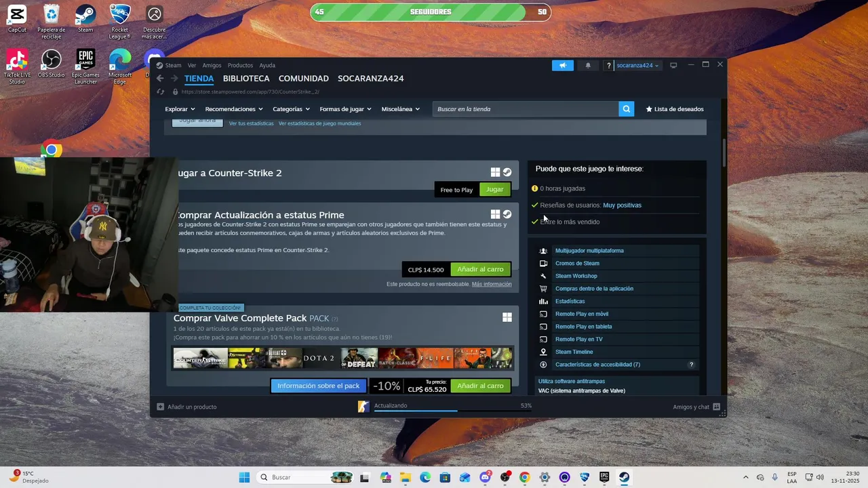Open the Amigos menu
The width and height of the screenshot is (868, 488).
212,65
